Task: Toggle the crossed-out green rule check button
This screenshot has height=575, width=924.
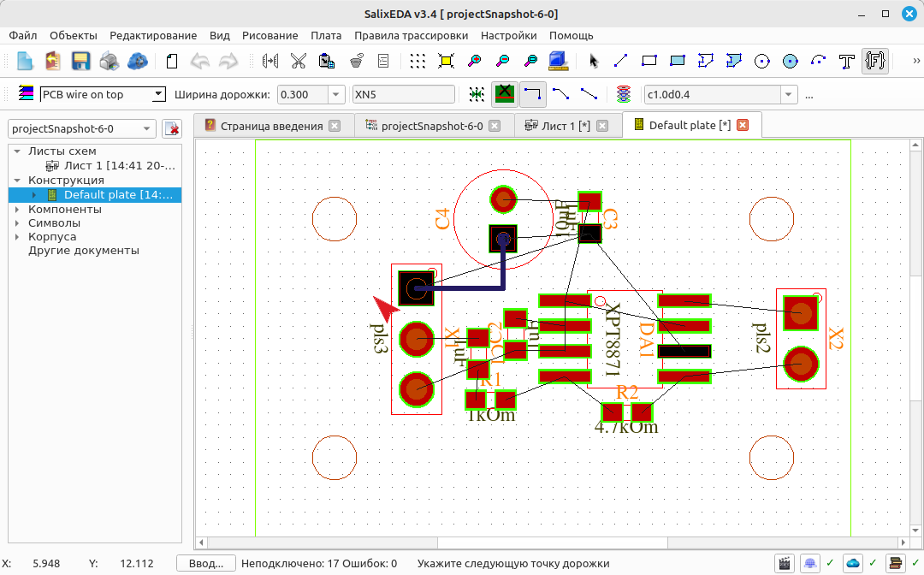Action: 505,94
